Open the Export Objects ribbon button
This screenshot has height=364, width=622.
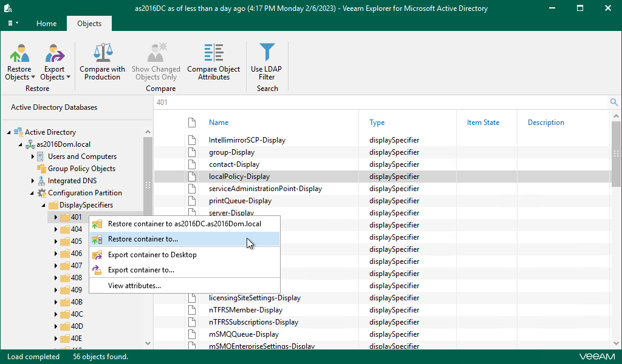[x=55, y=62]
